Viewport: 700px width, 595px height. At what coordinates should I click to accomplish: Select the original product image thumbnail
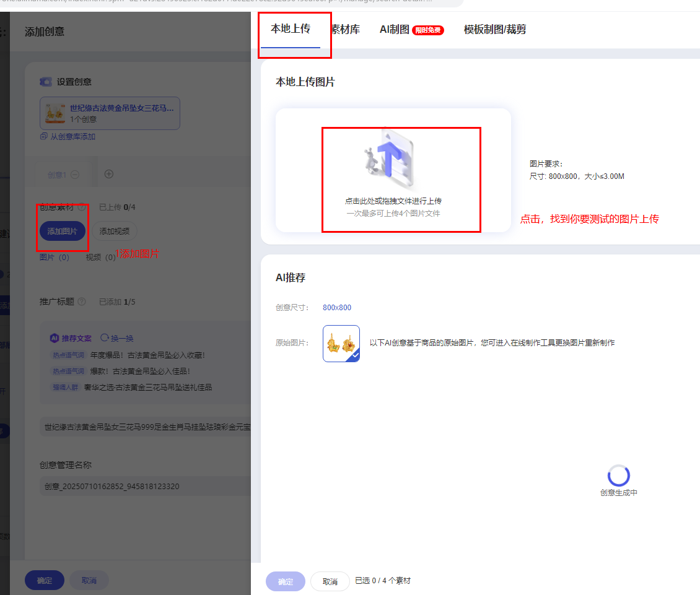coord(341,343)
